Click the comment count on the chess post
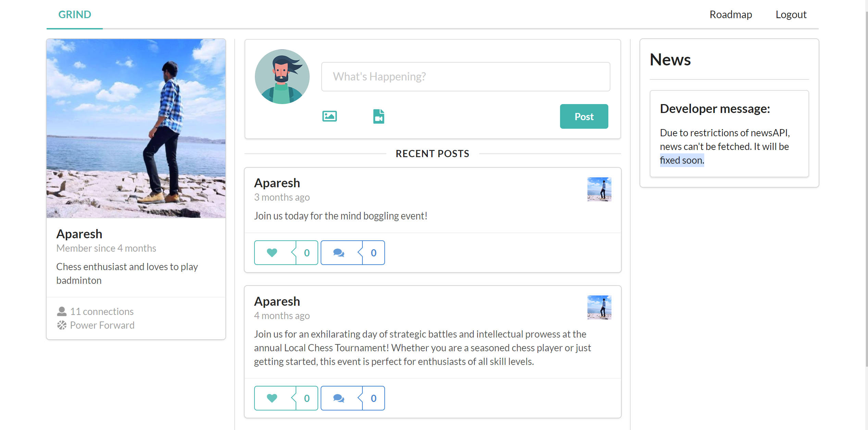Screen dimensions: 868x430 point(373,398)
